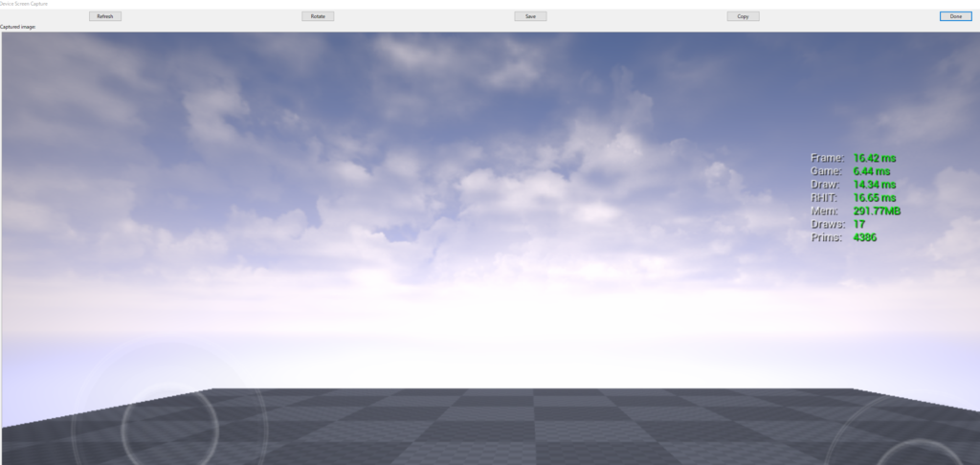Click the 'Game:' stat label
Image resolution: width=980 pixels, height=465 pixels.
(x=826, y=171)
